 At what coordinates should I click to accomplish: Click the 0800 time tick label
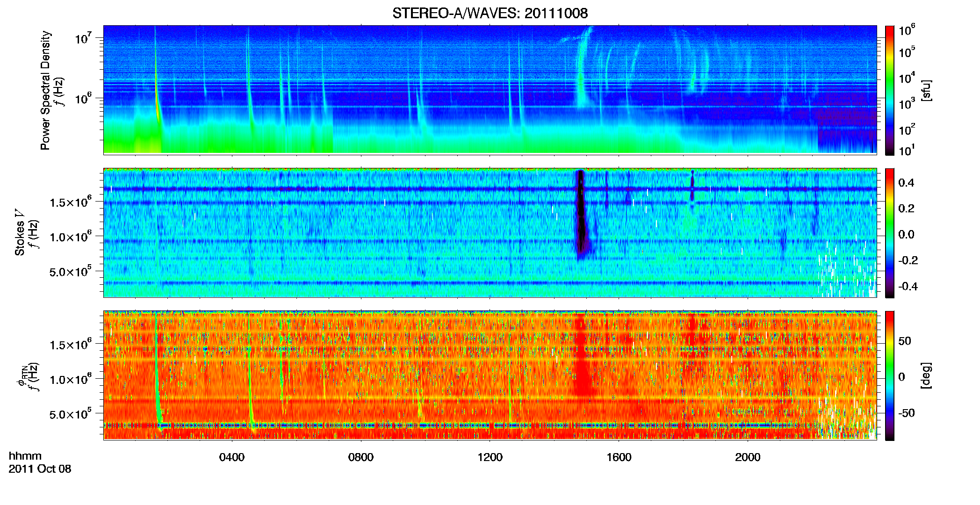[360, 457]
